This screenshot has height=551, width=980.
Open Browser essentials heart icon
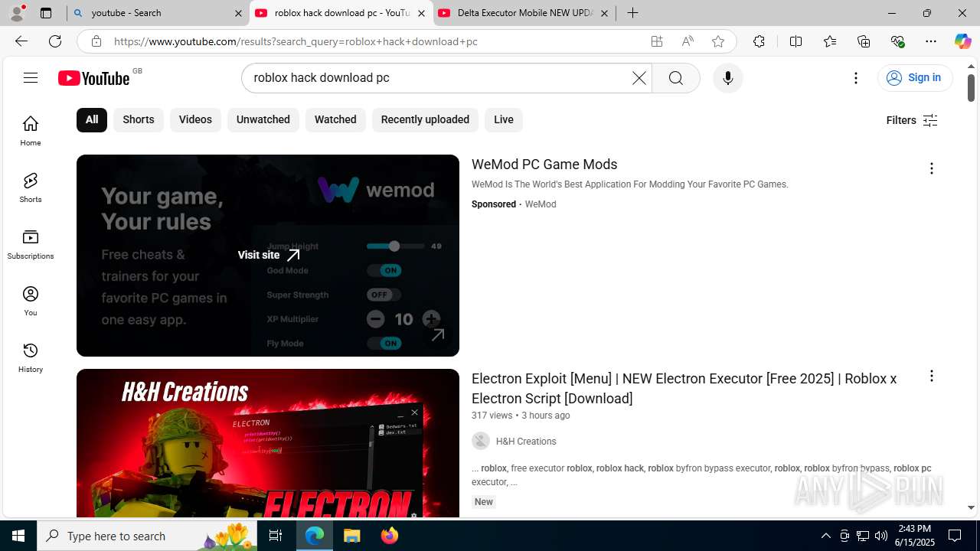pos(897,41)
